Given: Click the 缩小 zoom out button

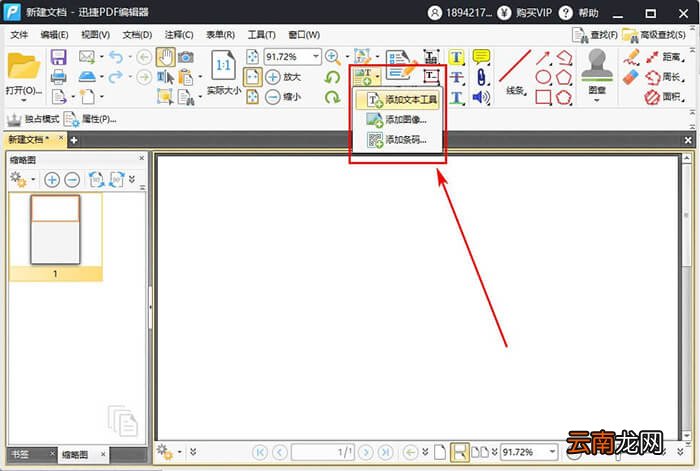Looking at the screenshot, I should click(x=283, y=97).
